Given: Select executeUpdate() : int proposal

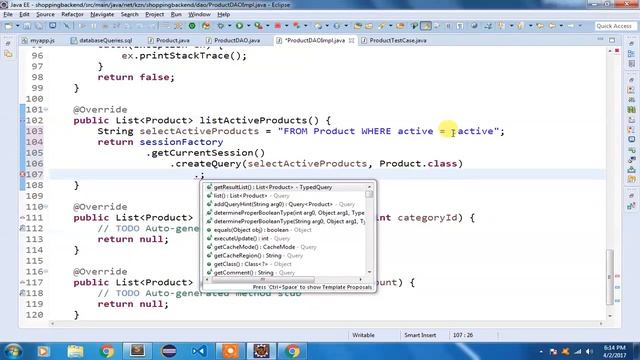Looking at the screenshot, I should (x=285, y=238).
